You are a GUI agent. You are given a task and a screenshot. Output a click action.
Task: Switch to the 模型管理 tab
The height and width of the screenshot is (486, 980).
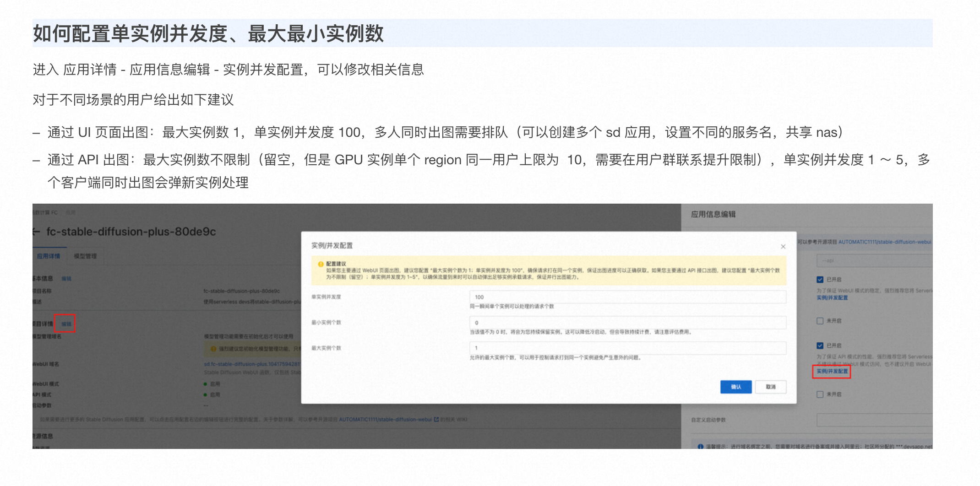(x=85, y=256)
